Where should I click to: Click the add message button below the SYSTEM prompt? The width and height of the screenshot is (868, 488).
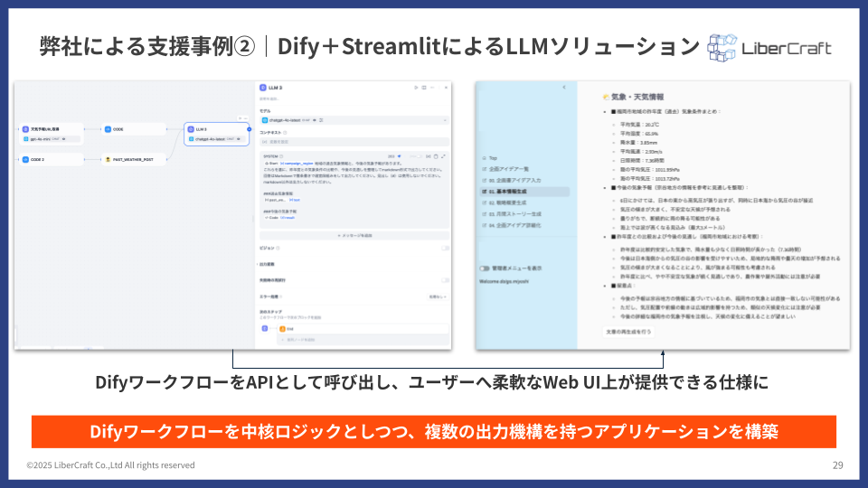(354, 236)
